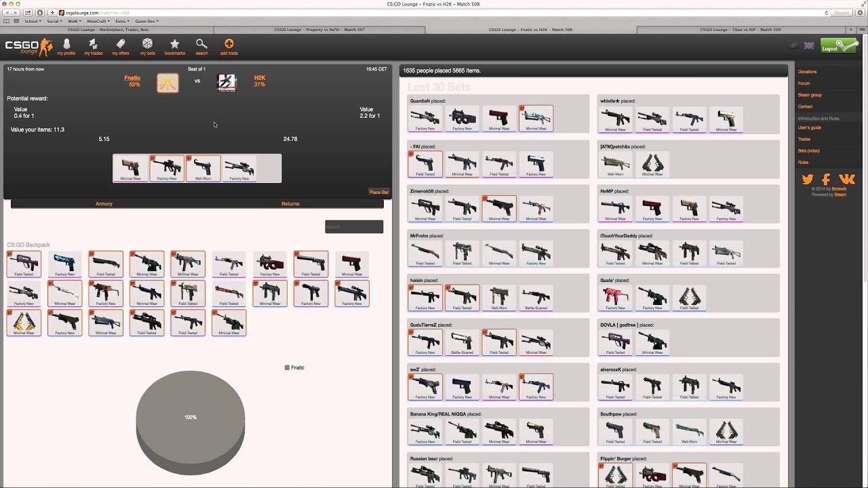Open the Steam group link
This screenshot has width=868, height=488.
(810, 95)
